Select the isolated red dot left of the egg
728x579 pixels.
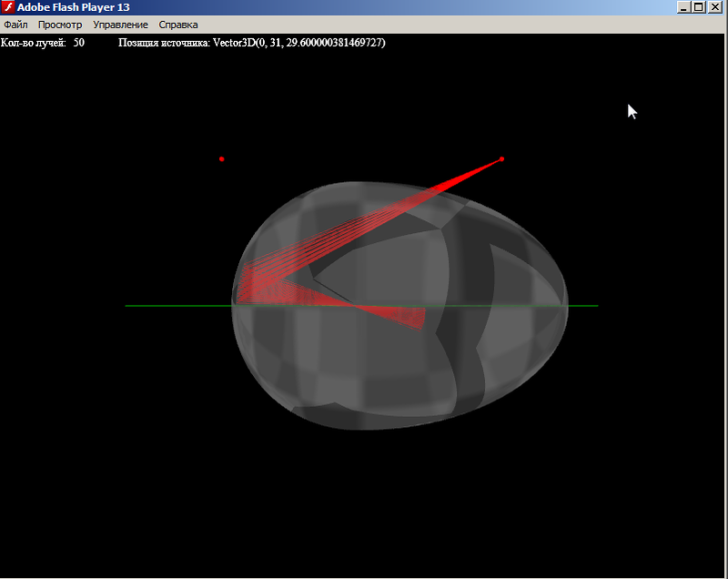click(x=221, y=159)
